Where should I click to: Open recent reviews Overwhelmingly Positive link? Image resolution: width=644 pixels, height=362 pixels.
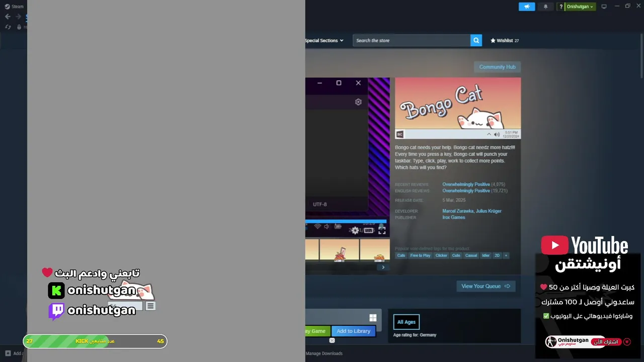(x=466, y=185)
